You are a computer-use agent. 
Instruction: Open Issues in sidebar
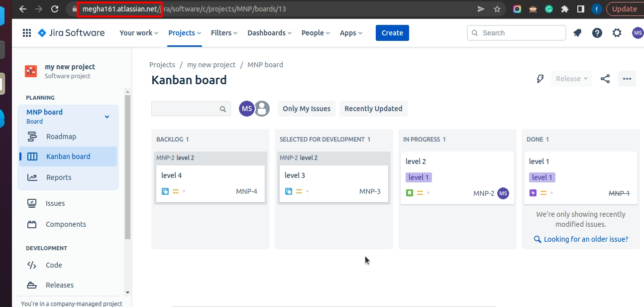(x=68, y=203)
